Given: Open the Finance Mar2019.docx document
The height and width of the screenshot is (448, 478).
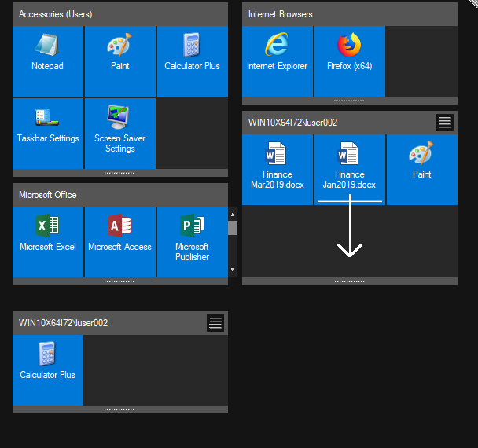Looking at the screenshot, I should (277, 169).
